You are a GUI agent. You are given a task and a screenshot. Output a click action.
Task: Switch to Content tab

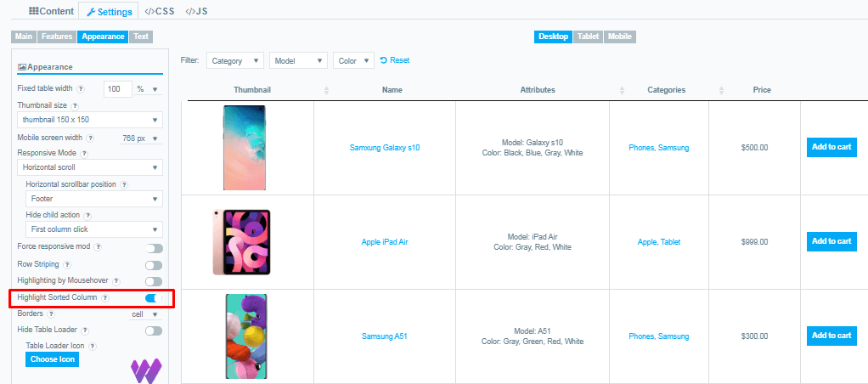(51, 11)
